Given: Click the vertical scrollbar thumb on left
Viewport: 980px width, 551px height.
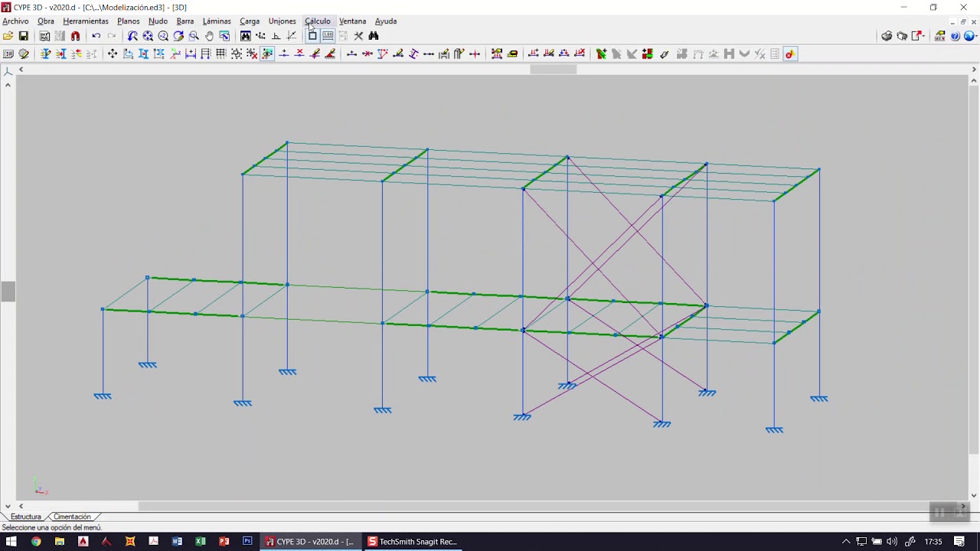Looking at the screenshot, I should pos(8,292).
